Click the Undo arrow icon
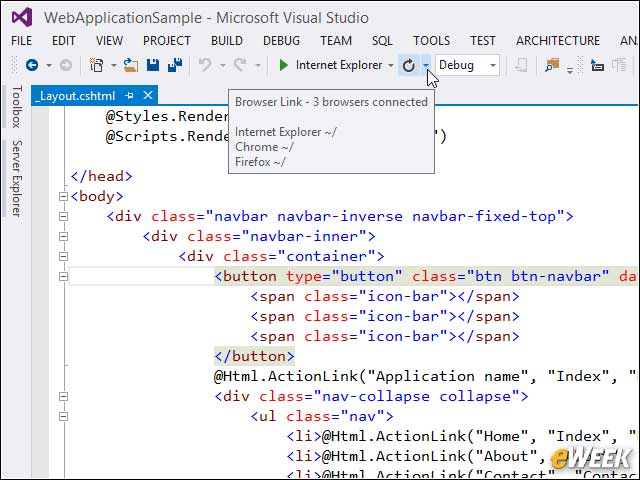Image resolution: width=640 pixels, height=480 pixels. (205, 65)
